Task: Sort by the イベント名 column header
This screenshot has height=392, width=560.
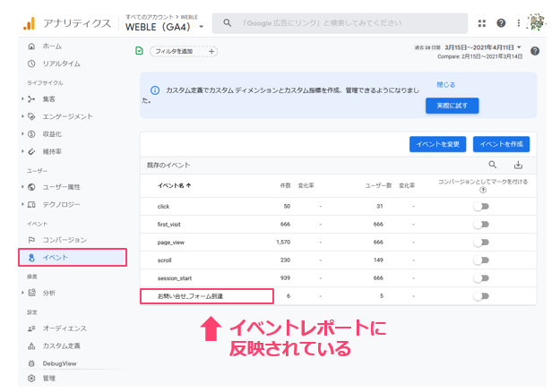Action: point(175,185)
